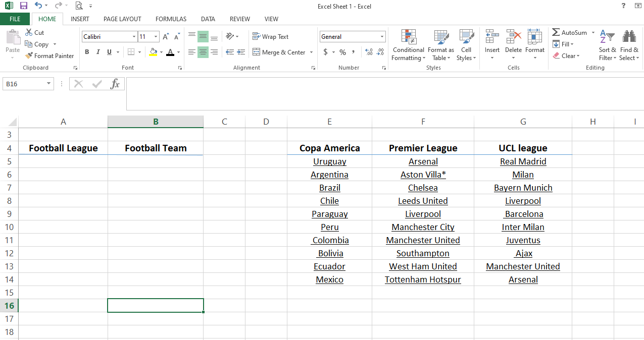The width and height of the screenshot is (644, 340).
Task: Toggle bold formatting
Action: (x=86, y=51)
